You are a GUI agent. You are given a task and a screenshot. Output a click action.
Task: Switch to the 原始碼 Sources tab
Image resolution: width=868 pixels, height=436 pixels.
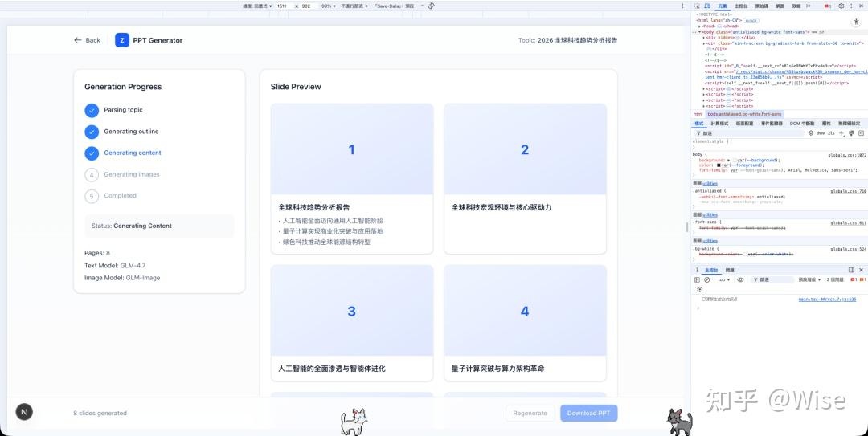pos(761,6)
